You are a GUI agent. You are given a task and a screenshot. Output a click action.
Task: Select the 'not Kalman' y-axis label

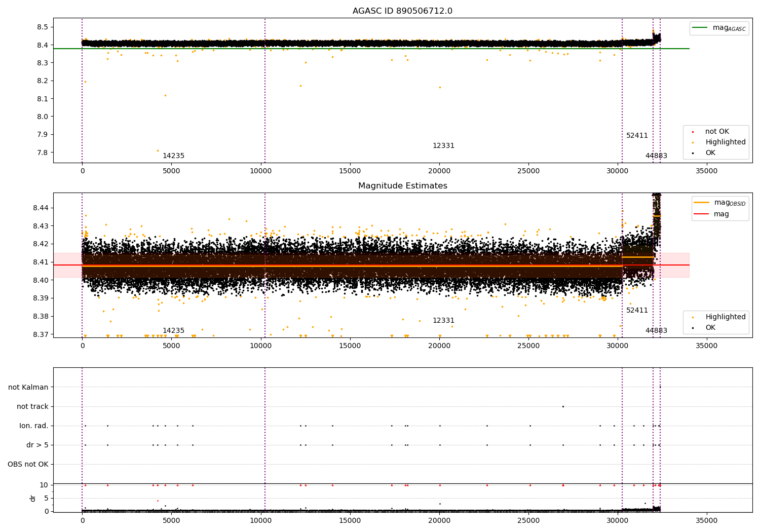click(x=28, y=388)
